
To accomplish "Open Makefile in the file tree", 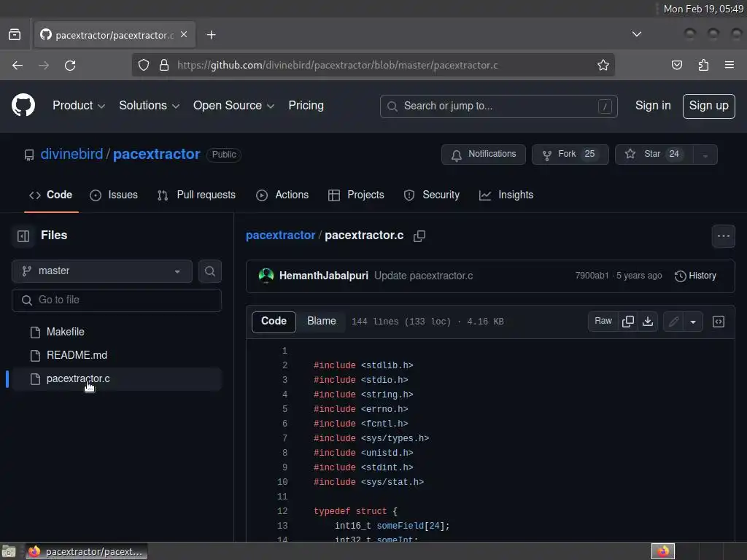I will tap(117, 332).
